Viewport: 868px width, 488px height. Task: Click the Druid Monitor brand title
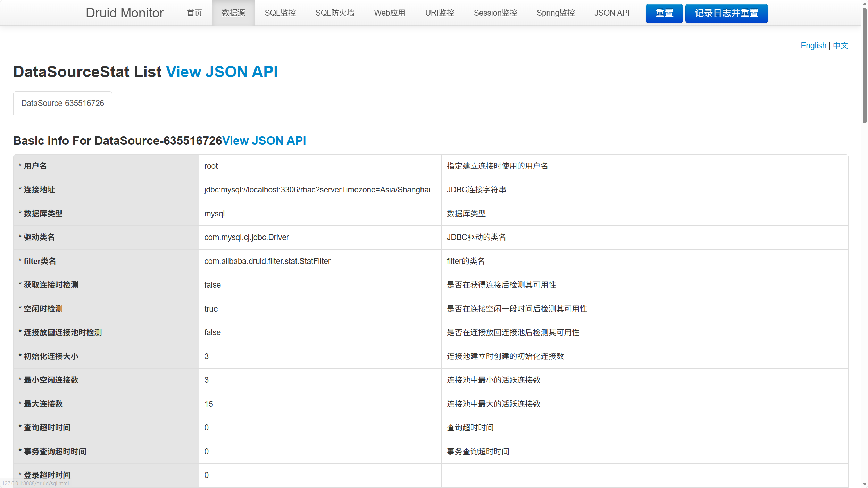point(124,13)
